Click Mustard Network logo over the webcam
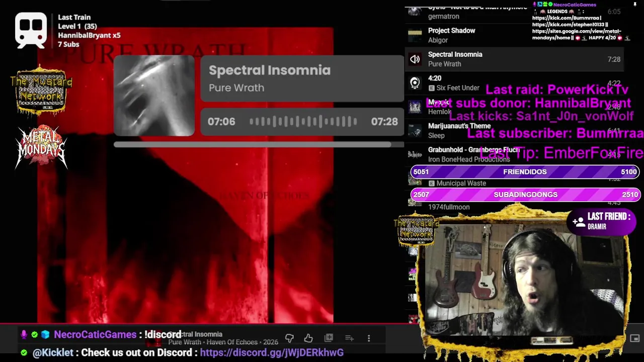644x362 pixels. point(416,229)
